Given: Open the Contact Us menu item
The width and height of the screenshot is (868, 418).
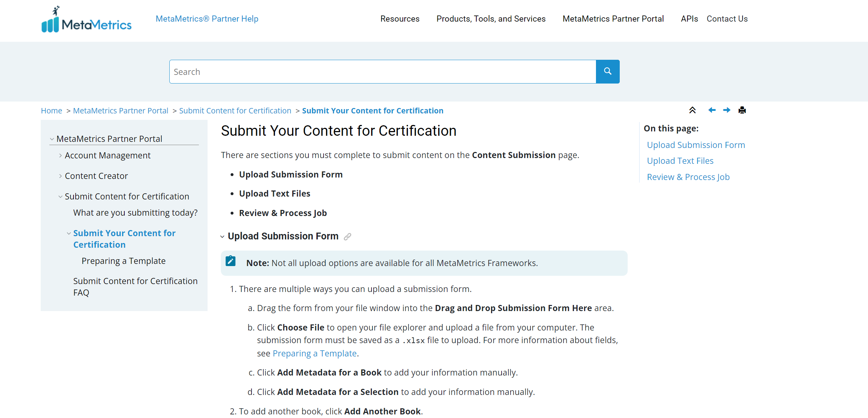Looking at the screenshot, I should pos(727,19).
